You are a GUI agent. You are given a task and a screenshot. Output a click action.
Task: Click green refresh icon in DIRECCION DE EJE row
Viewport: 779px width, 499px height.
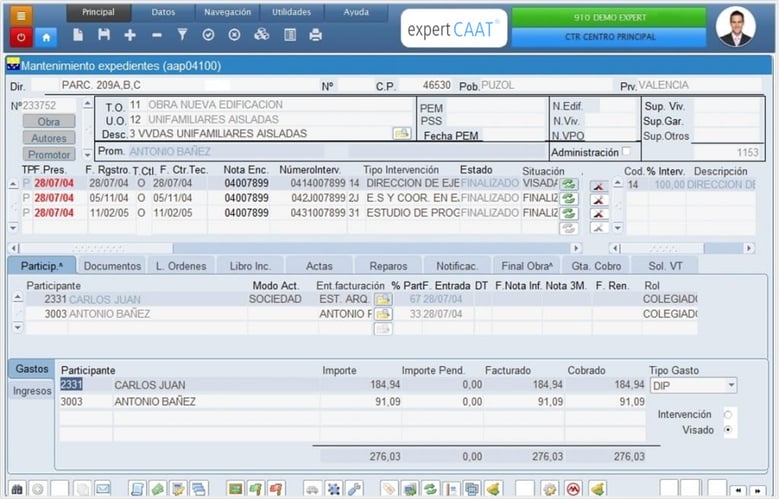point(568,184)
